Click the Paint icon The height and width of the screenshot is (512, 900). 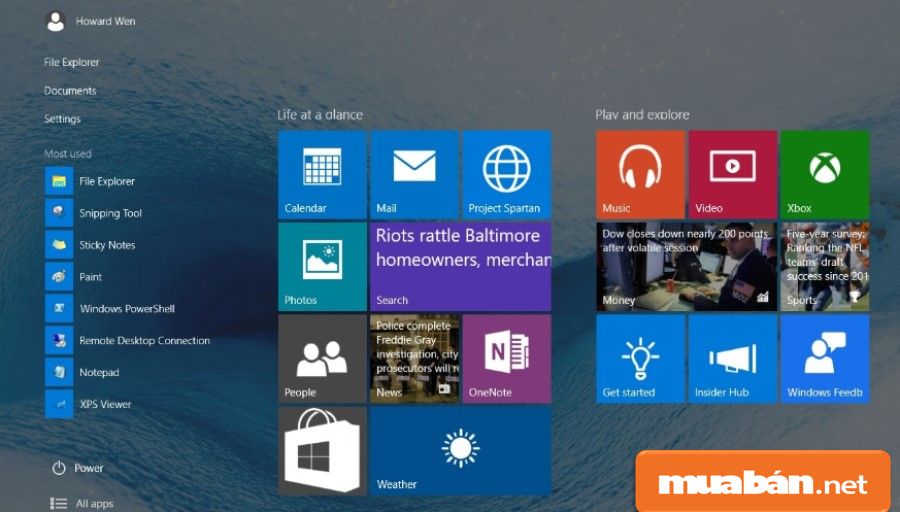tap(59, 277)
